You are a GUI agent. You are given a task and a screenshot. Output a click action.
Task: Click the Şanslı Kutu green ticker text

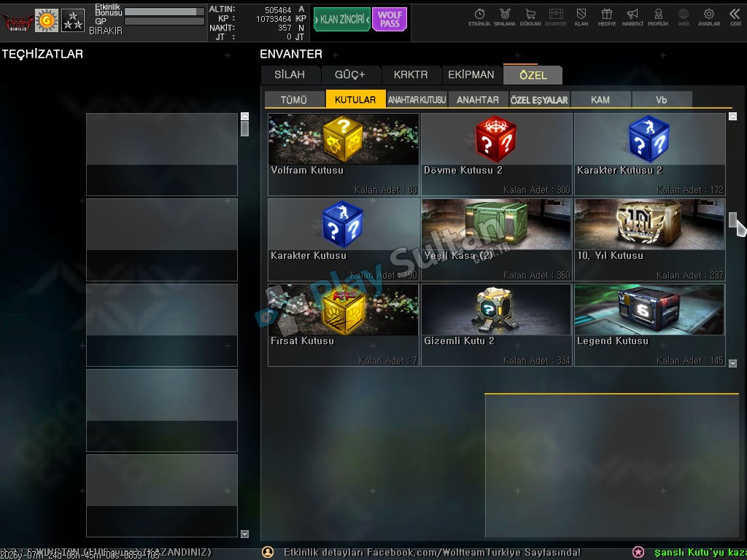[700, 553]
